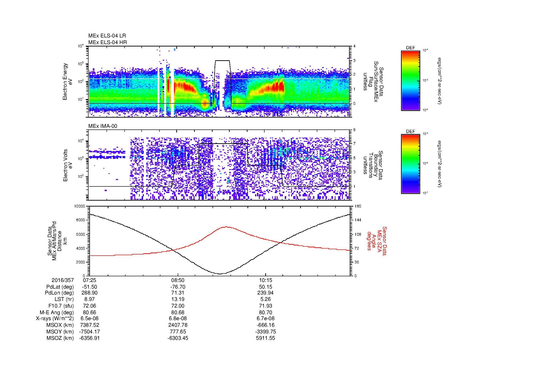Click the 10:15 time tick label

tap(266, 280)
